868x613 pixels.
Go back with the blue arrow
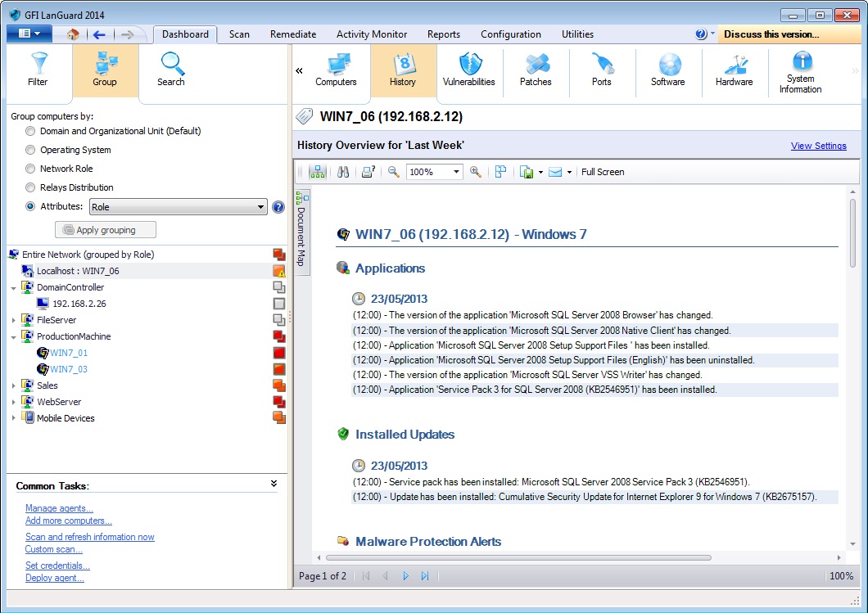coord(99,34)
